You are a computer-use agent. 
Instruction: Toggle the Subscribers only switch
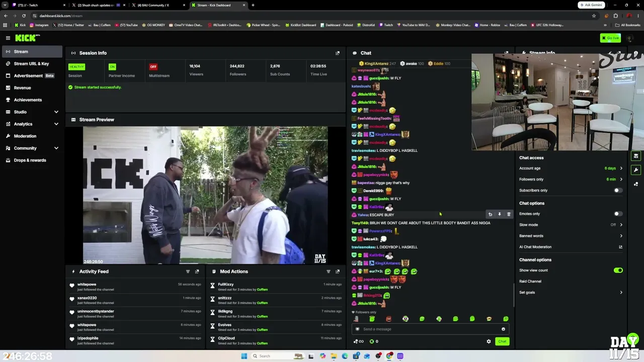click(x=618, y=191)
